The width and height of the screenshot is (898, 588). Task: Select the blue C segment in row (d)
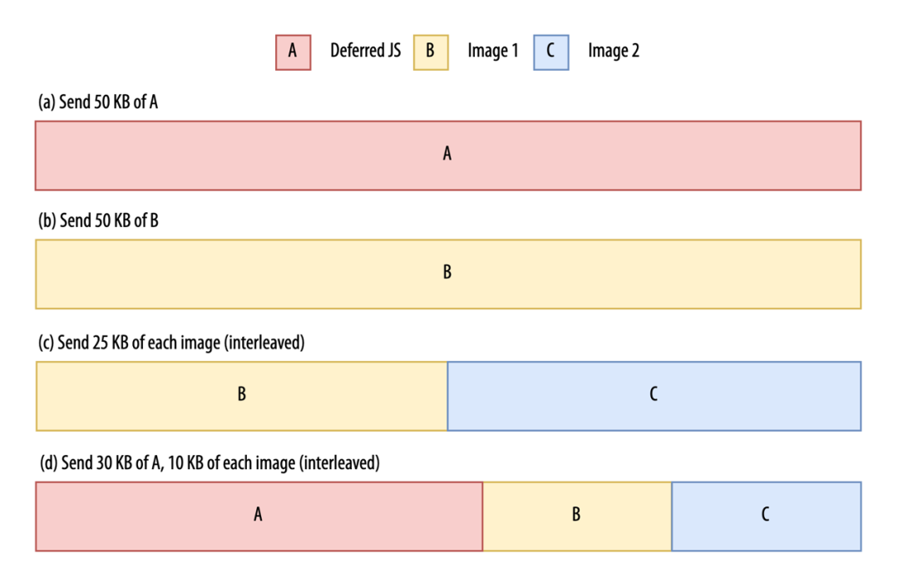click(x=765, y=516)
